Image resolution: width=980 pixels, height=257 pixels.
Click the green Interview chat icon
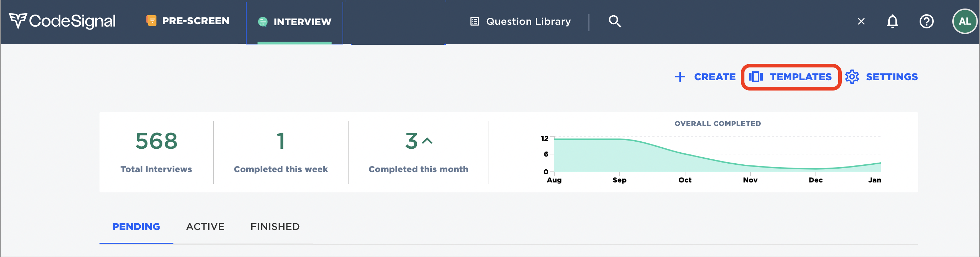pos(263,22)
